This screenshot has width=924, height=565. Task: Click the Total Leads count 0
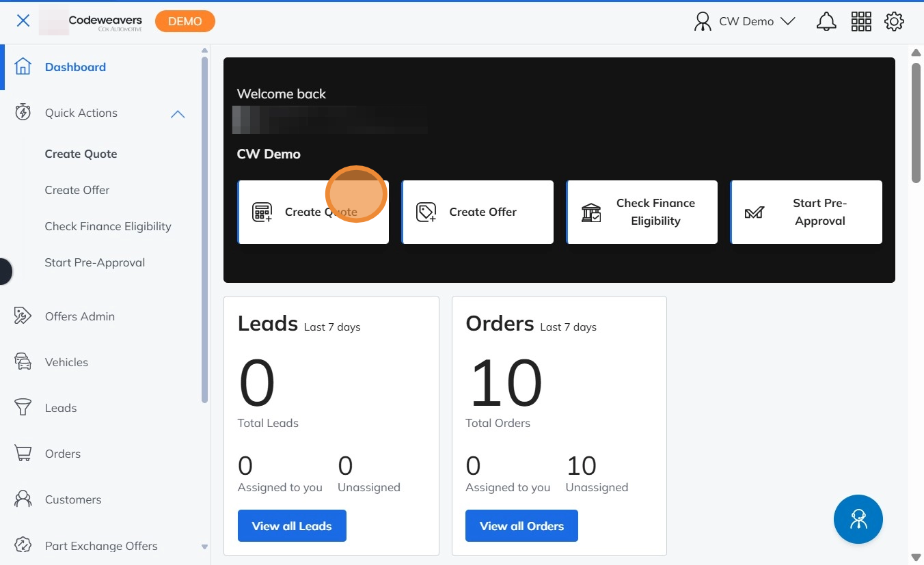pos(257,383)
